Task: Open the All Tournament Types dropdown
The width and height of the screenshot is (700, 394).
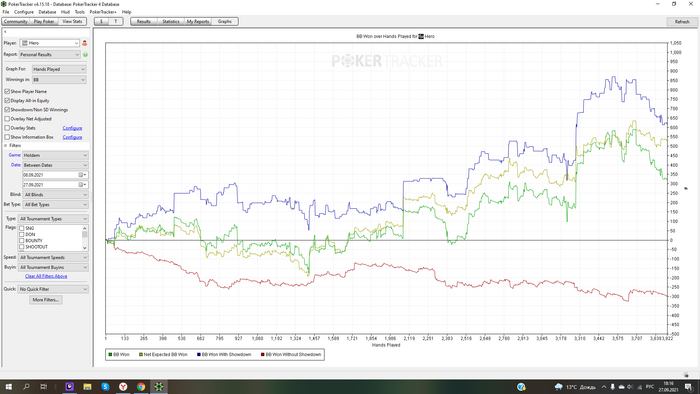Action: point(53,219)
